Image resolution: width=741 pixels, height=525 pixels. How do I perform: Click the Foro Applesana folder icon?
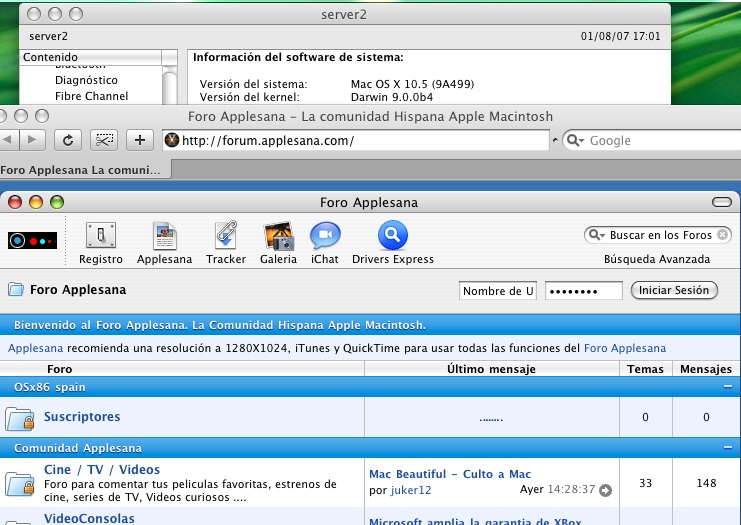[16, 289]
